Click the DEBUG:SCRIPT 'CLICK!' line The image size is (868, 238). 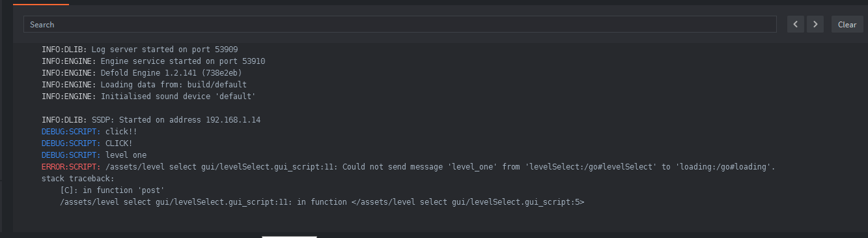pyautogui.click(x=87, y=143)
